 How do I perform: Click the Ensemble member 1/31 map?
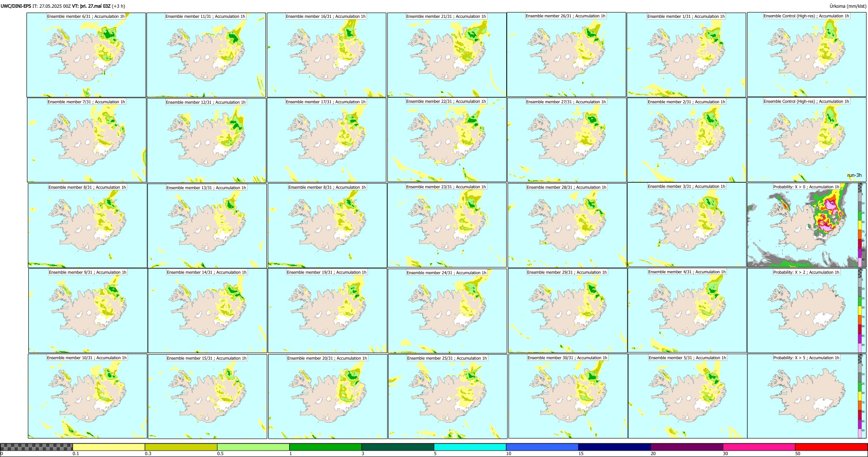click(x=686, y=55)
